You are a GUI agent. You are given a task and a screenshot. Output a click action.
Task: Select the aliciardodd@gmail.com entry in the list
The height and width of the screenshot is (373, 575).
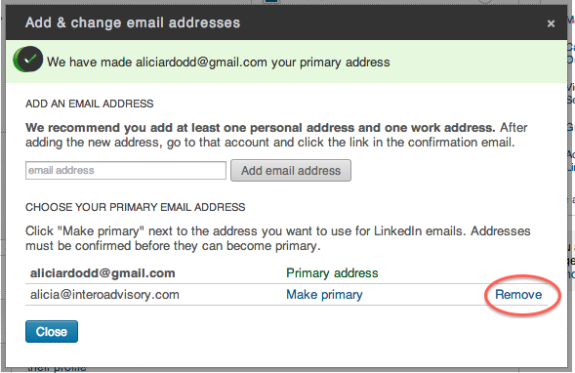pos(102,273)
